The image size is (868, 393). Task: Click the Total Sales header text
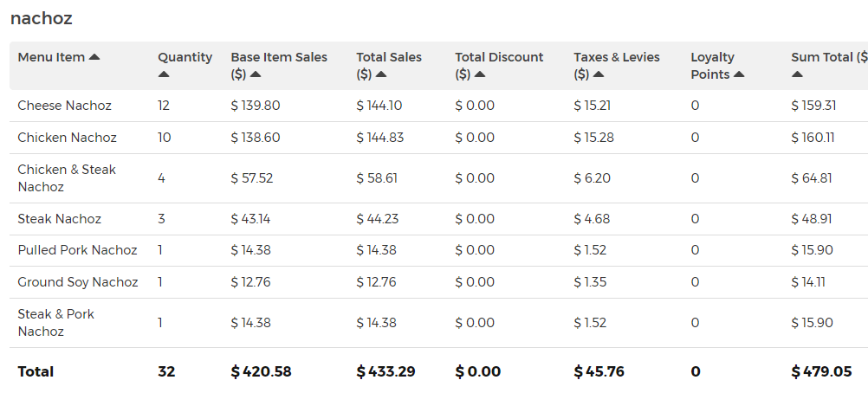(389, 57)
